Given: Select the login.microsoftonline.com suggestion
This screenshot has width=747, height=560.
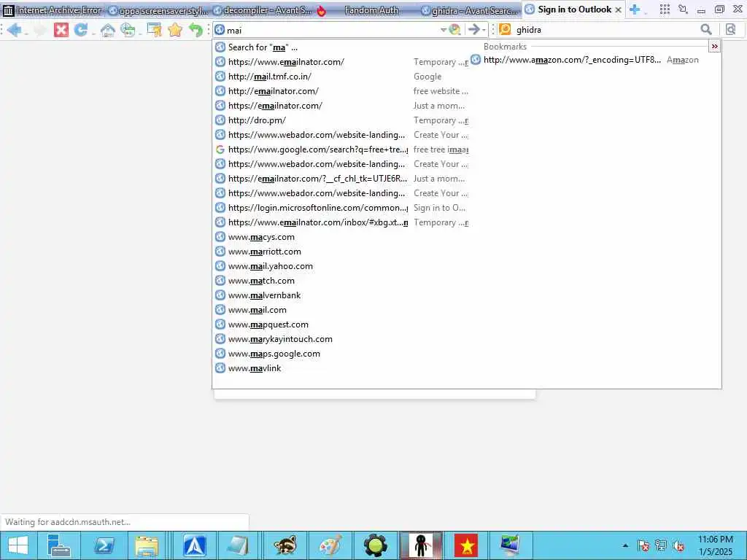Looking at the screenshot, I should click(341, 208).
